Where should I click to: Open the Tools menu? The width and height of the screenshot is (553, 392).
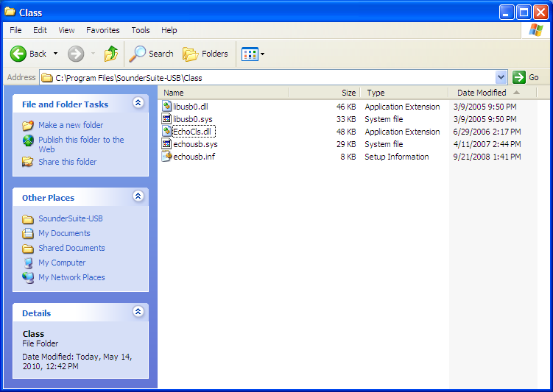140,30
